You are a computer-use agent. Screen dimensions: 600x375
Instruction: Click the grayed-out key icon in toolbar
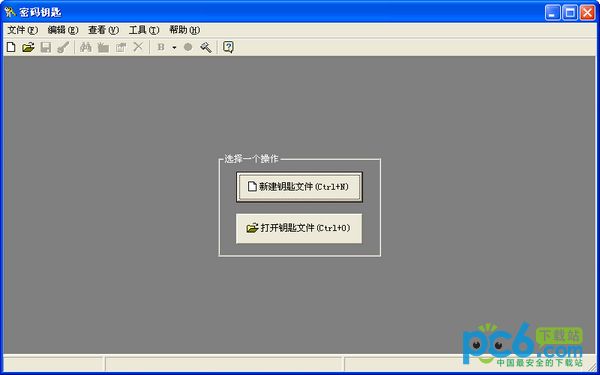pos(63,47)
